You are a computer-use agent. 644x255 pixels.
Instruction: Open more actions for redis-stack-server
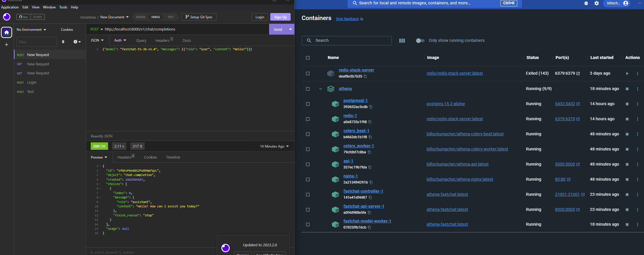click(x=638, y=73)
